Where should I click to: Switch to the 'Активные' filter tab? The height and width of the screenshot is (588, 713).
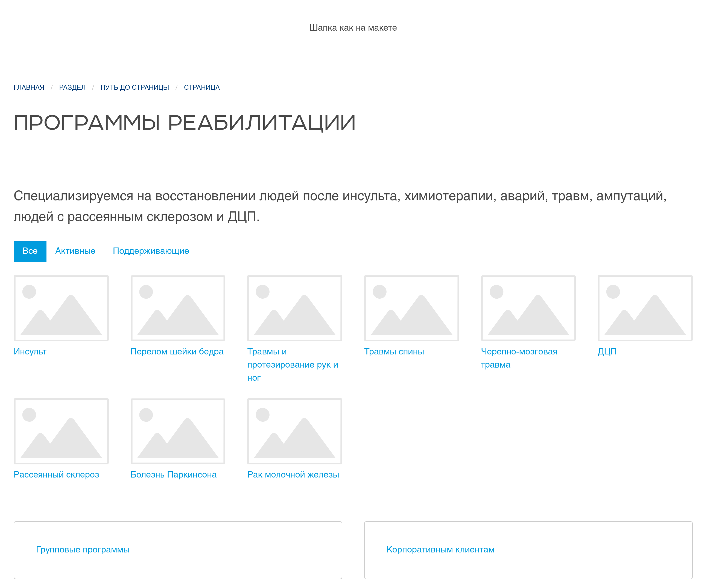[x=75, y=251]
